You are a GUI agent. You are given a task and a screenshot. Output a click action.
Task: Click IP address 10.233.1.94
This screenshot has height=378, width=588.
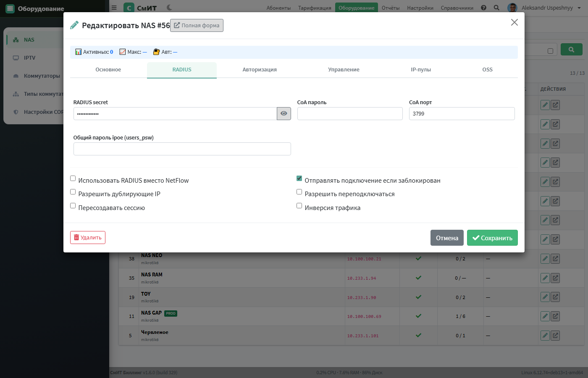[362, 278]
